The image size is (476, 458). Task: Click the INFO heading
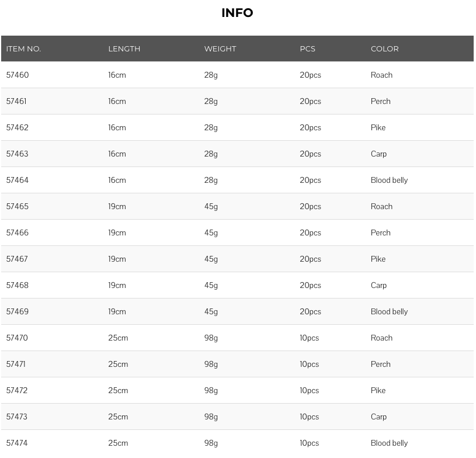[237, 13]
